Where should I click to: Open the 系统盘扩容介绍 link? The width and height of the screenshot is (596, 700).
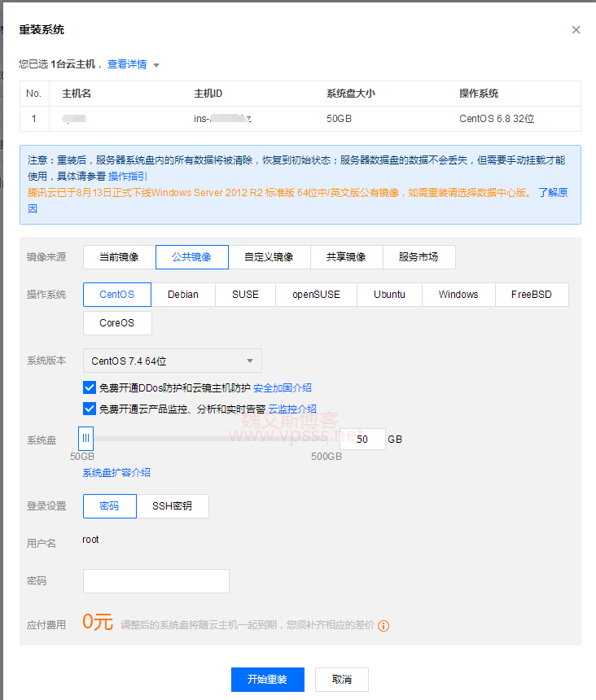coord(116,473)
